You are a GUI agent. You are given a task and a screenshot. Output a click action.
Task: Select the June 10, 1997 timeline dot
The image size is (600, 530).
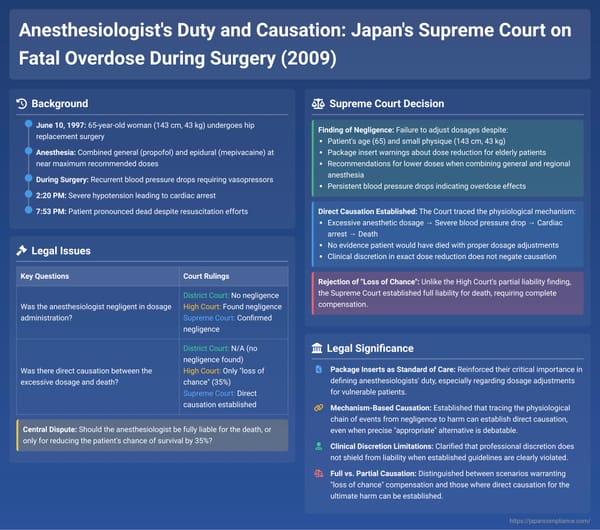(x=29, y=123)
